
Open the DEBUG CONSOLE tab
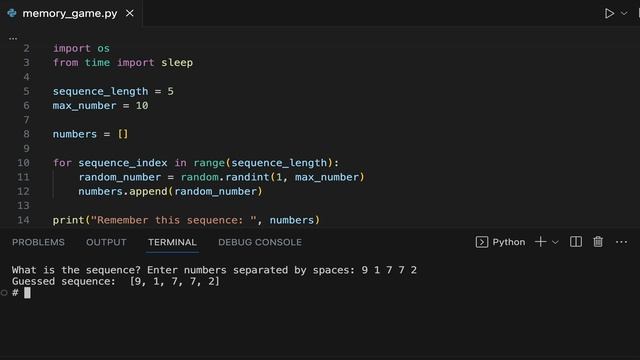[260, 242]
